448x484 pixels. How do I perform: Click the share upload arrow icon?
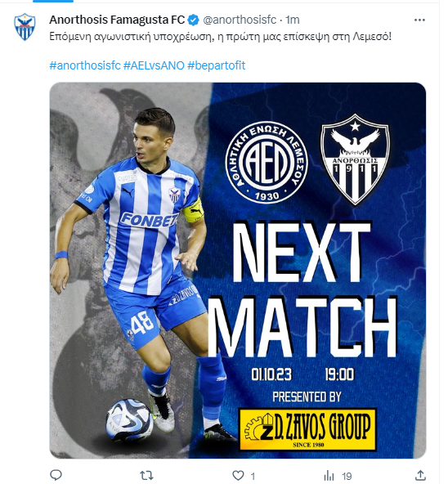pyautogui.click(x=420, y=475)
